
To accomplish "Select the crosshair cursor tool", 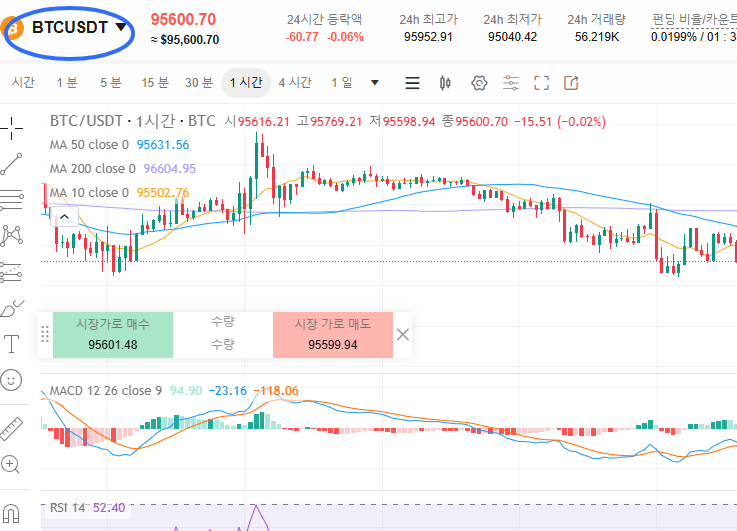I will [x=12, y=126].
